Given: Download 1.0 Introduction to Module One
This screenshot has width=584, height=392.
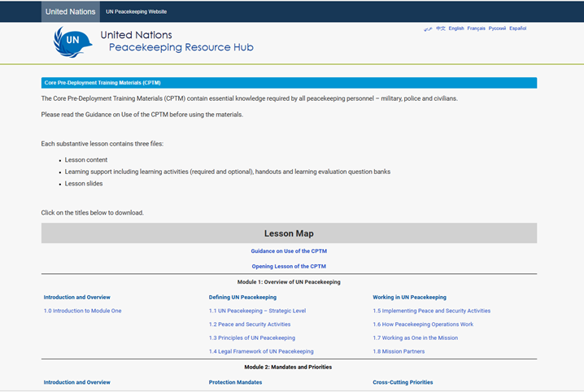Looking at the screenshot, I should pos(83,311).
